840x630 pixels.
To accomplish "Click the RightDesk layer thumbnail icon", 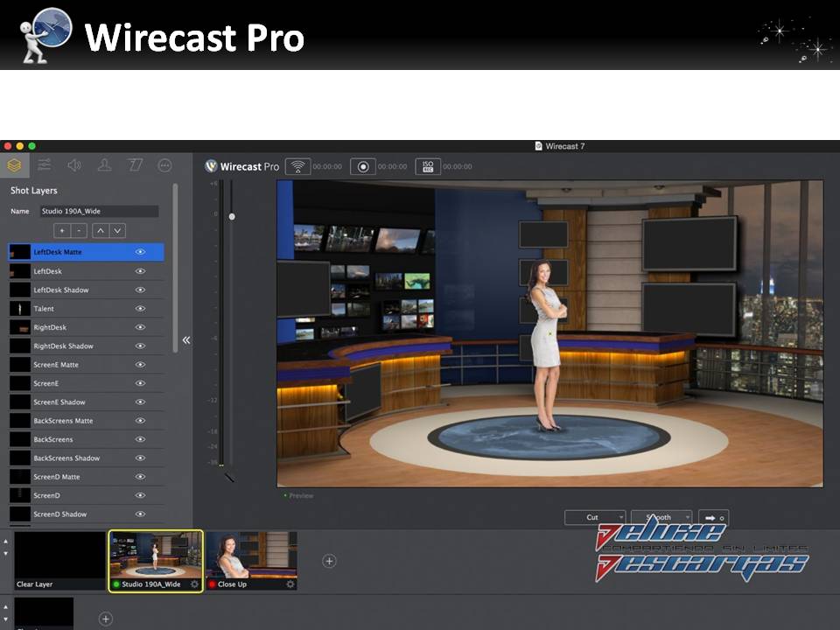I will click(20, 327).
